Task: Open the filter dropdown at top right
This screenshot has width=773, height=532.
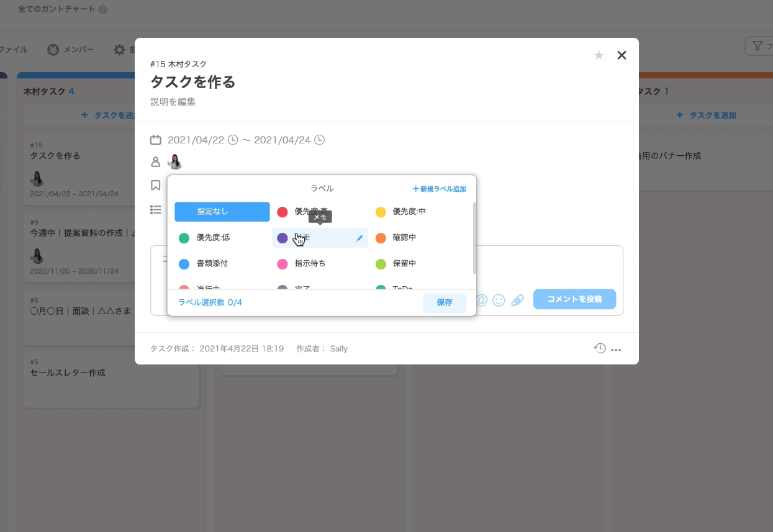Action: point(758,46)
